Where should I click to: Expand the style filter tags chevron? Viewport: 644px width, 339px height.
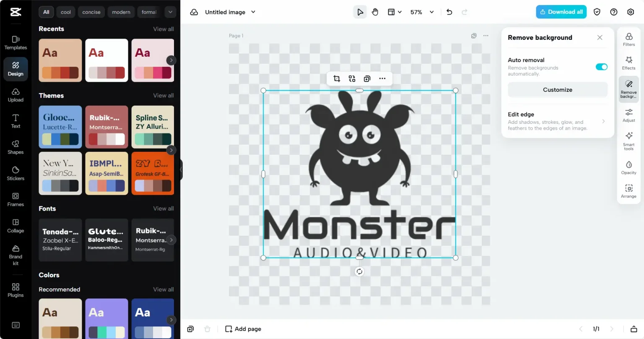click(x=170, y=12)
